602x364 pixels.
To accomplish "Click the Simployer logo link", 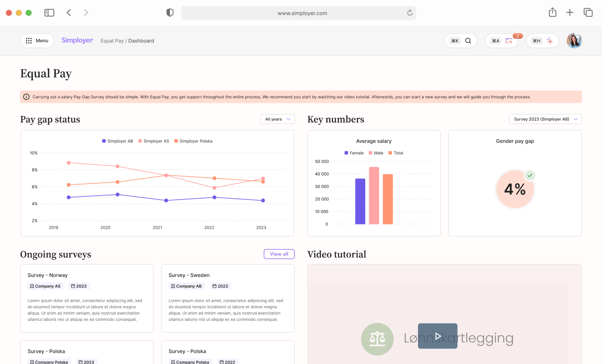I will 77,40.
